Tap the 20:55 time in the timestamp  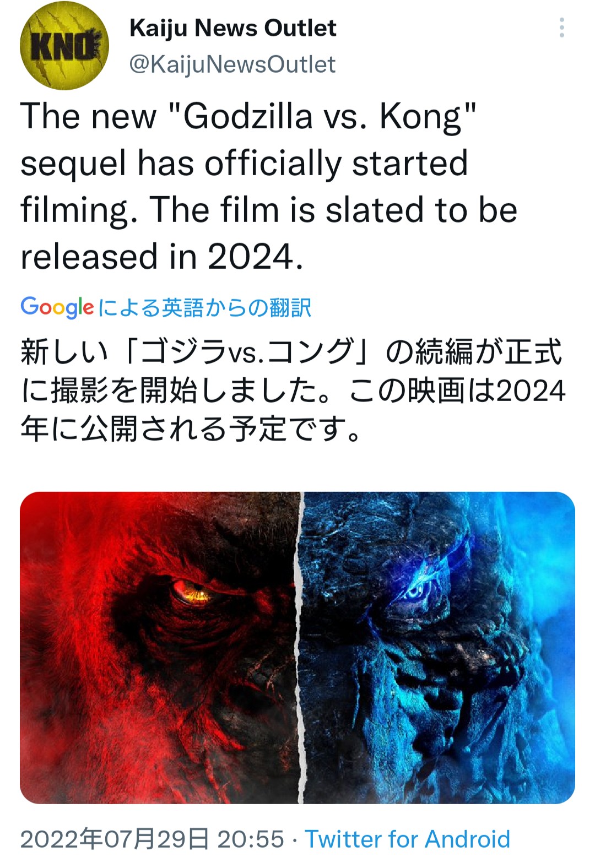tap(251, 839)
